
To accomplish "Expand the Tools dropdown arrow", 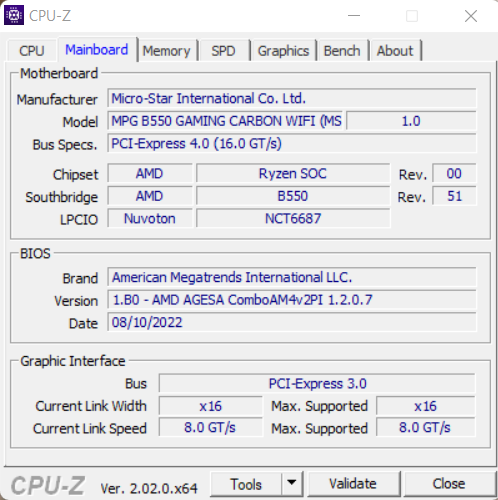I will [x=292, y=483].
